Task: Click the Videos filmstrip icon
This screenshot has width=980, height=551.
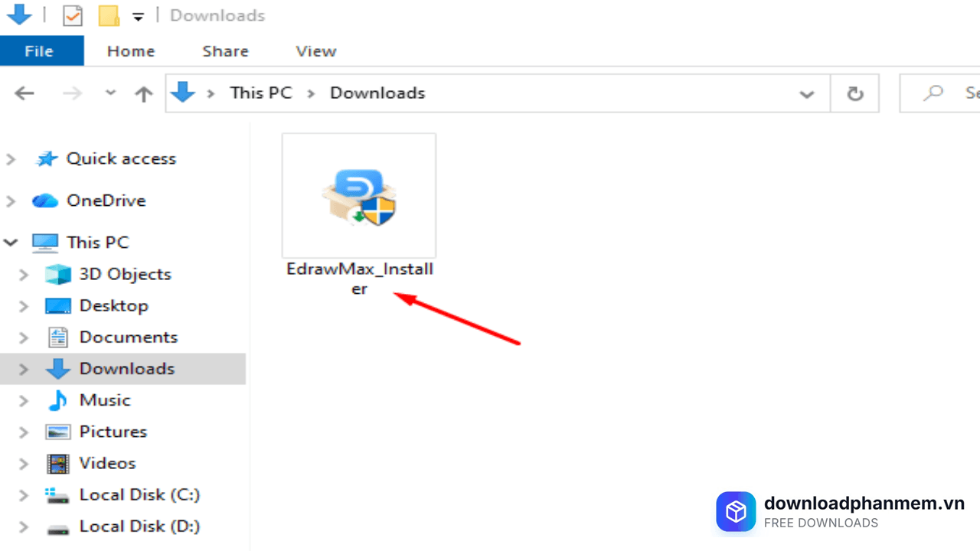Action: tap(58, 463)
